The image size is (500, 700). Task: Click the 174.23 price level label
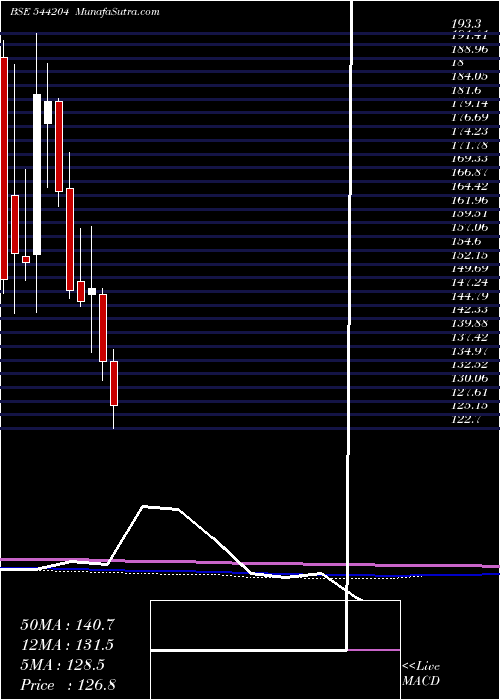[470, 132]
